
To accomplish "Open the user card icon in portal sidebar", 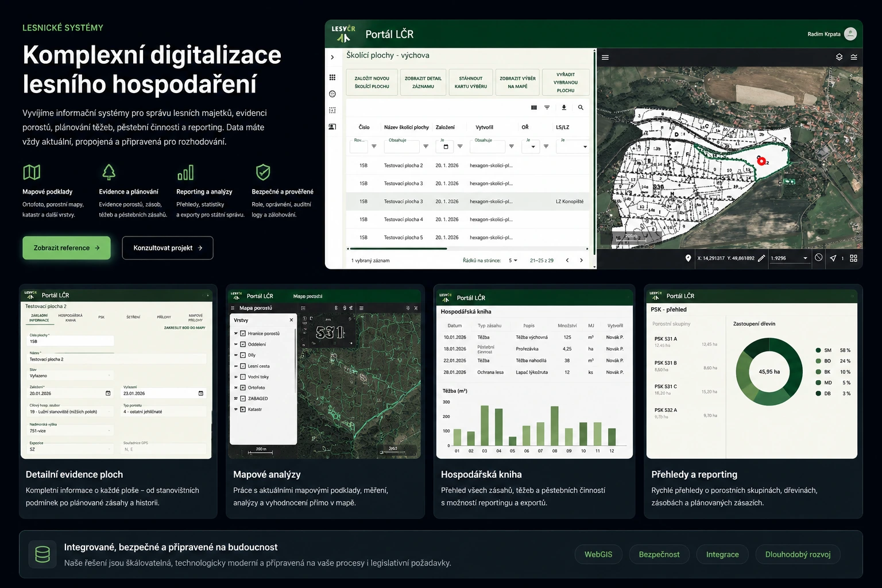I will (332, 127).
